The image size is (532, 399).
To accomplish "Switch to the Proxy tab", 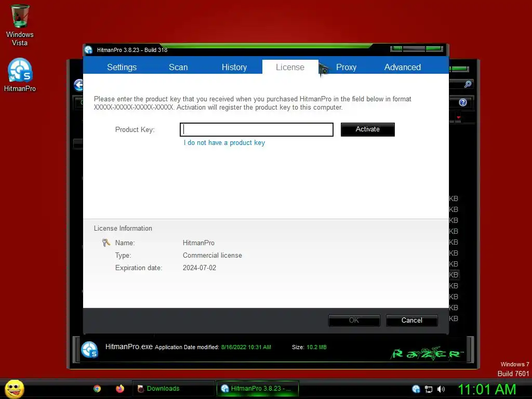I will coord(346,67).
